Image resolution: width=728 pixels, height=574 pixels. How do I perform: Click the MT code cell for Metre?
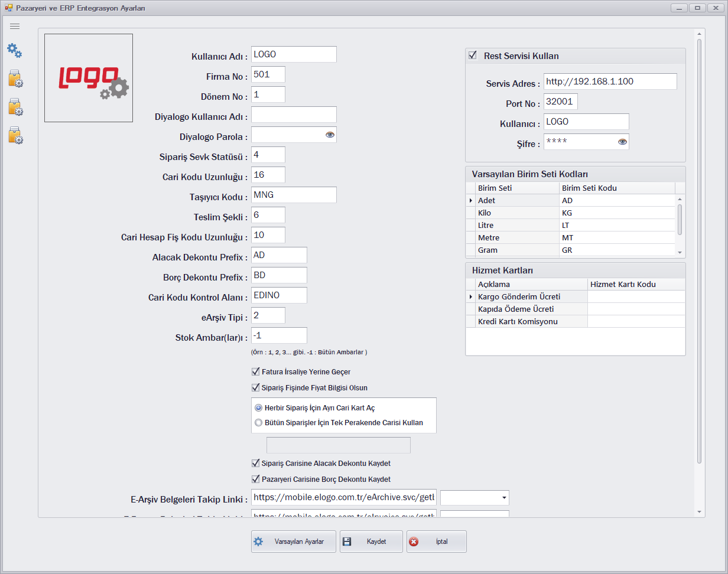tap(617, 237)
